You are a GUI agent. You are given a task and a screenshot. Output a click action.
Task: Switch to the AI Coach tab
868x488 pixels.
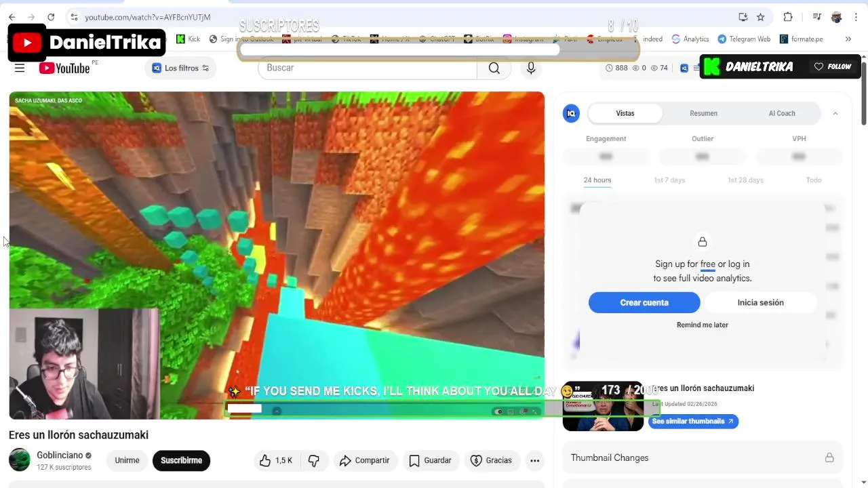782,113
